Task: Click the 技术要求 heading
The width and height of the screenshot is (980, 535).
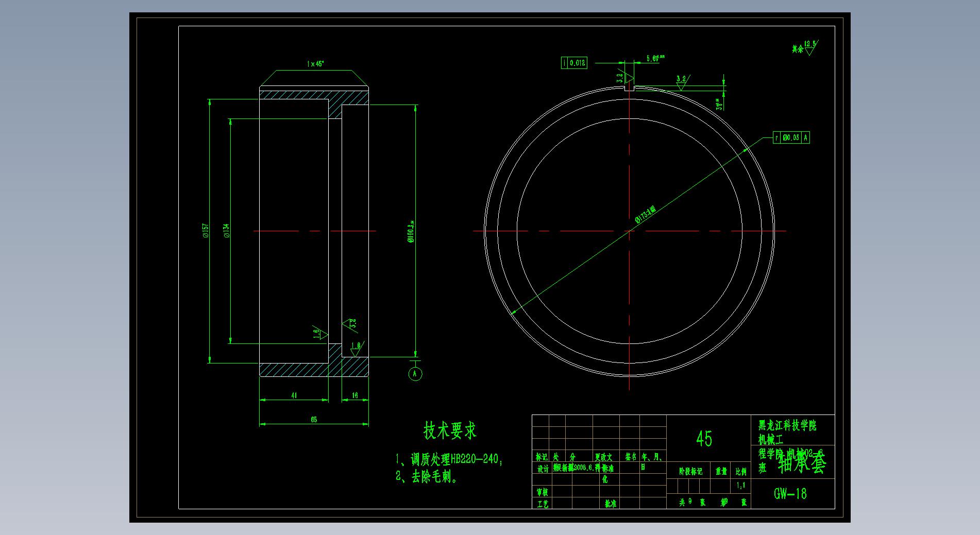Action: [x=450, y=432]
